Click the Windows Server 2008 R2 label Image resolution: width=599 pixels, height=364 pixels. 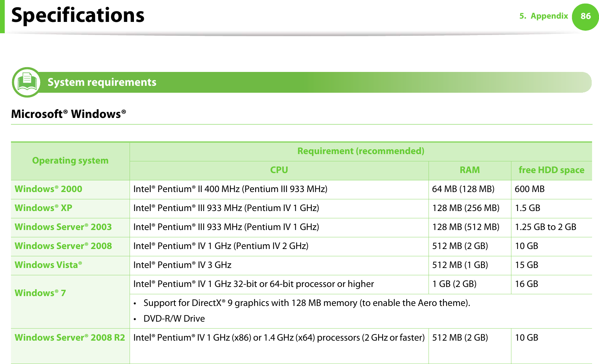click(x=70, y=338)
